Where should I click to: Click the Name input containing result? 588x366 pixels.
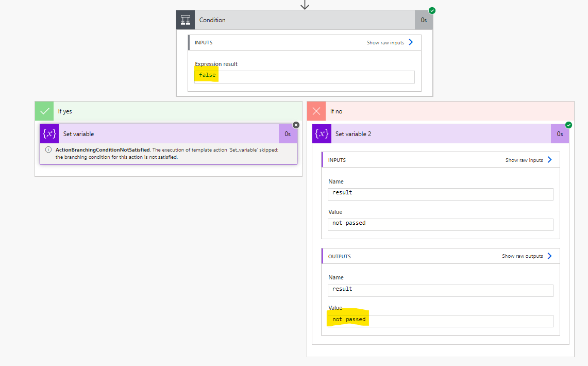pos(441,194)
